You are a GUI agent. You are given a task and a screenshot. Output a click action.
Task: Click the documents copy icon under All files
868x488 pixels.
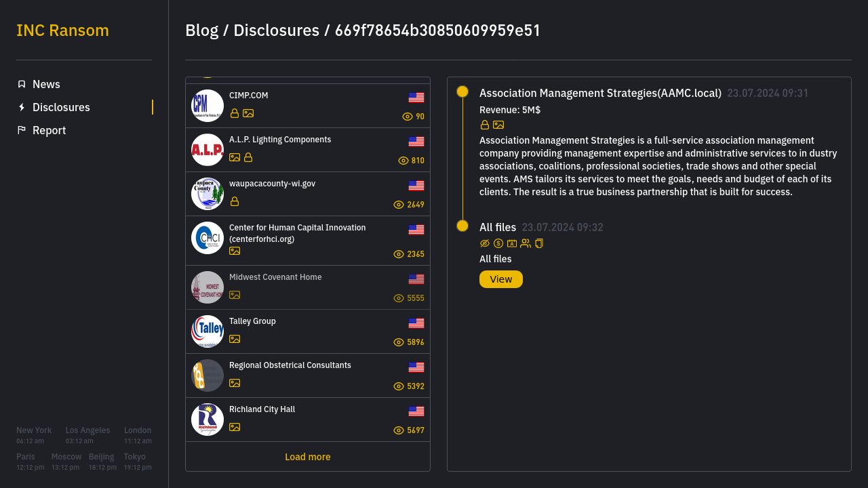[539, 243]
